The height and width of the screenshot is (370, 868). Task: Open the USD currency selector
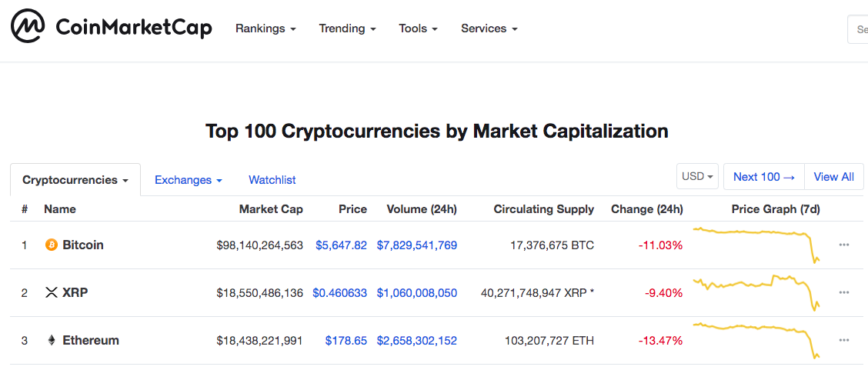[697, 177]
